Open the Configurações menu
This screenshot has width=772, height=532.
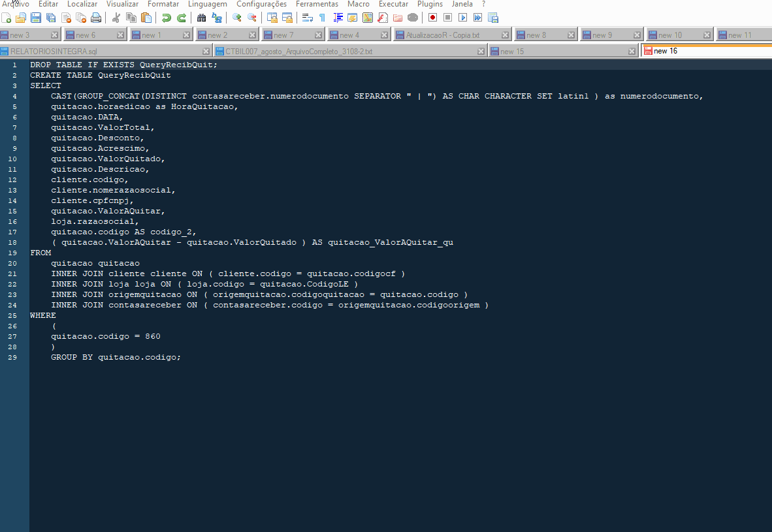click(x=261, y=4)
